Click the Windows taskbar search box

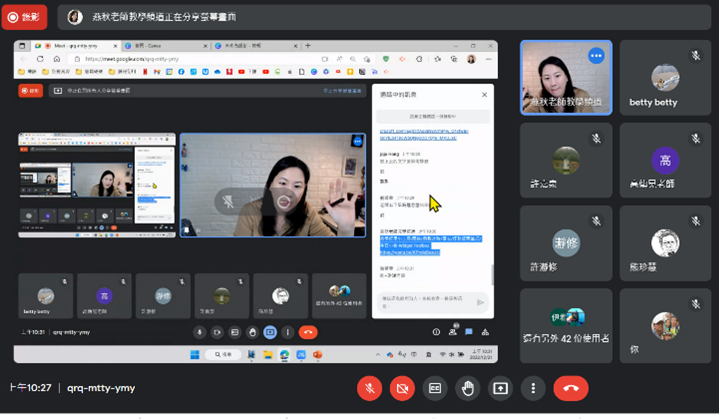pos(223,354)
